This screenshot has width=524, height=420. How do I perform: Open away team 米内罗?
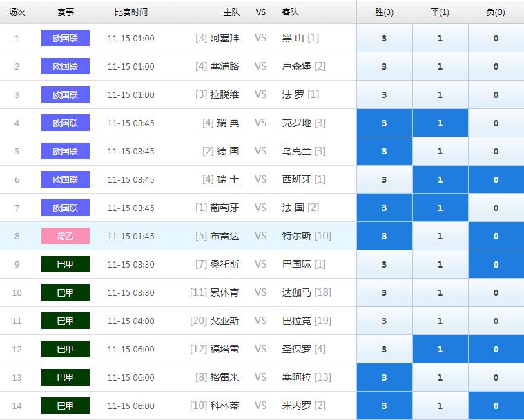point(297,406)
